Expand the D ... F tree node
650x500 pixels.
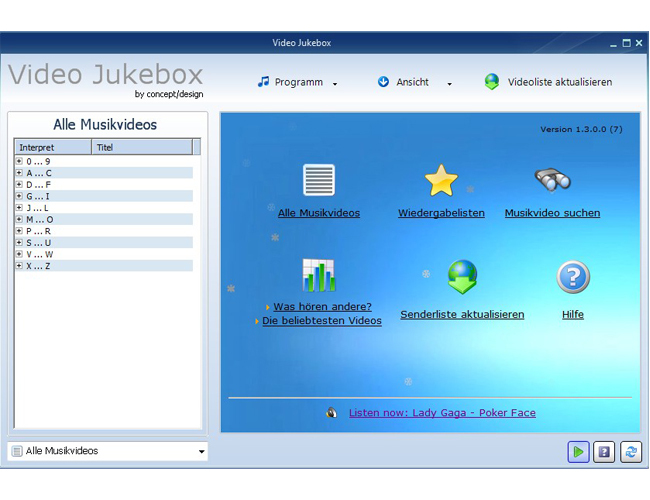pyautogui.click(x=19, y=184)
